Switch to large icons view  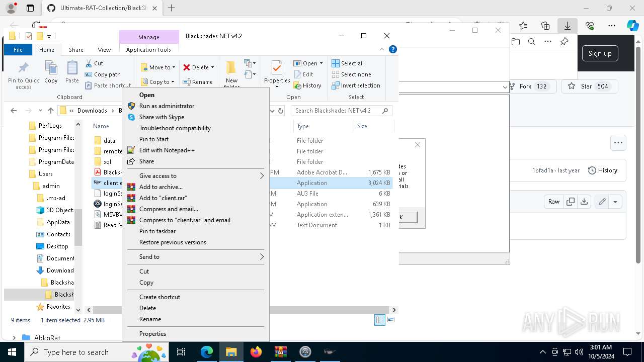pos(391,320)
